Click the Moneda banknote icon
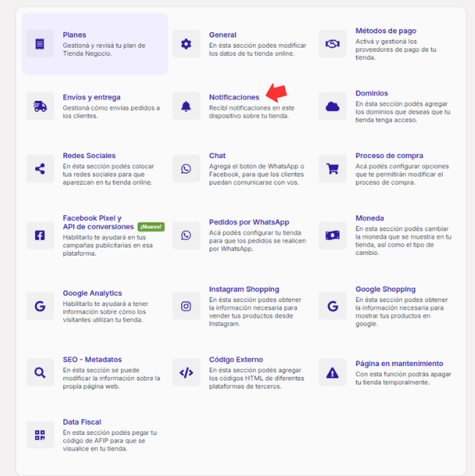475x476 pixels. click(333, 235)
